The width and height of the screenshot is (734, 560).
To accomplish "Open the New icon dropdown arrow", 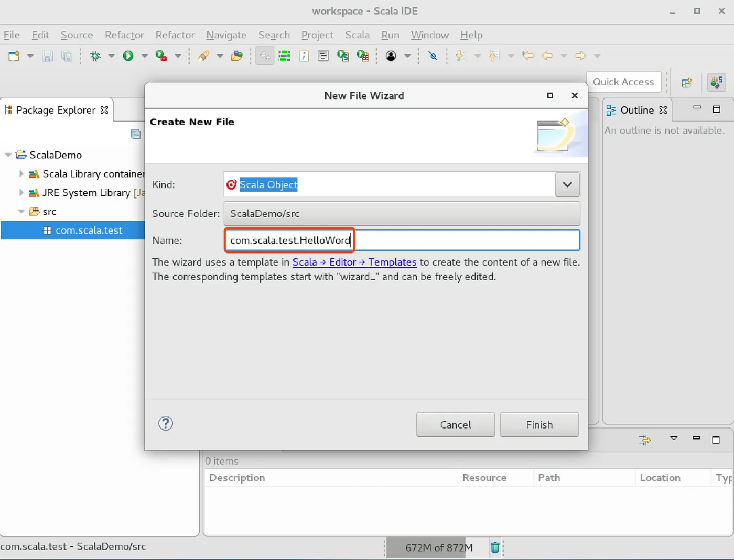I will [x=30, y=56].
